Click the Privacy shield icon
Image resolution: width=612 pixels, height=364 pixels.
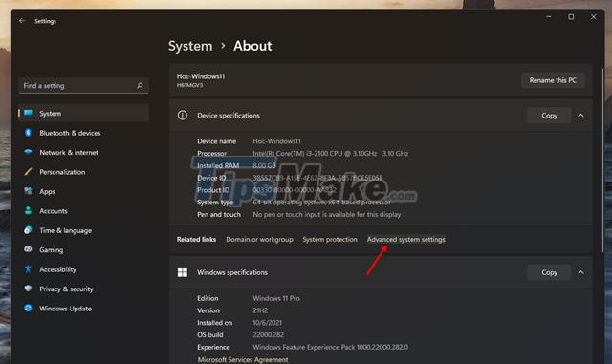[28, 289]
